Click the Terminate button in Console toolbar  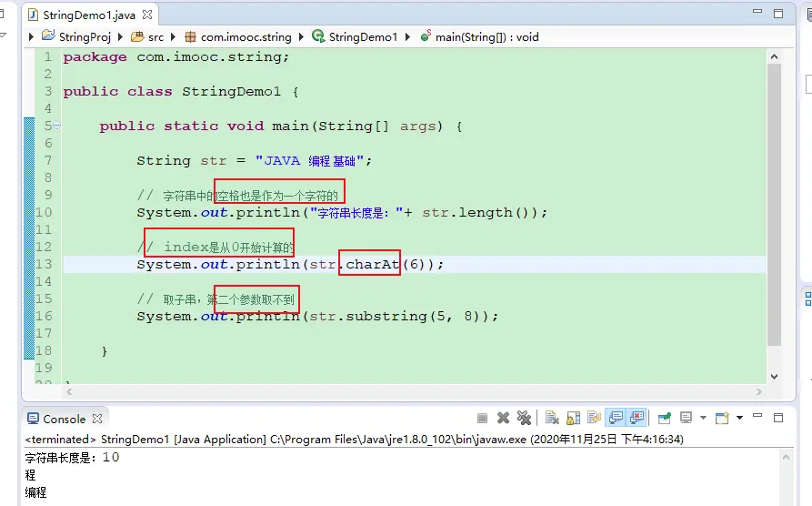coord(483,419)
